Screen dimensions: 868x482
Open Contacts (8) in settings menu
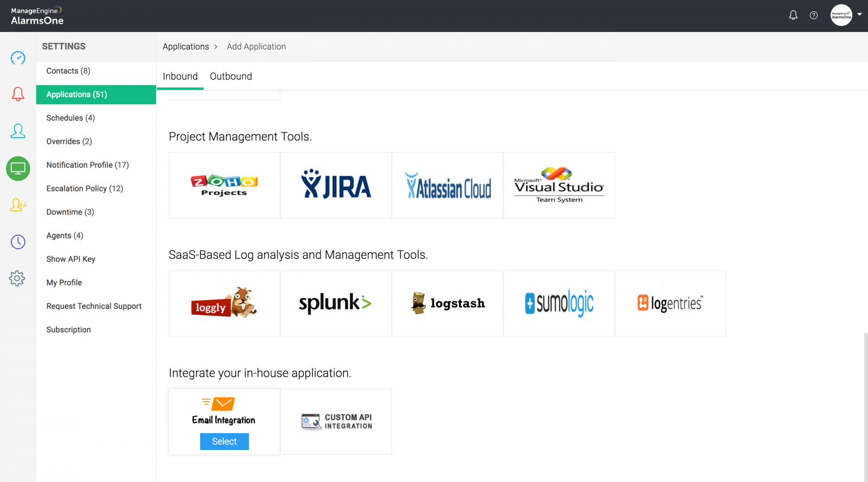pyautogui.click(x=96, y=71)
